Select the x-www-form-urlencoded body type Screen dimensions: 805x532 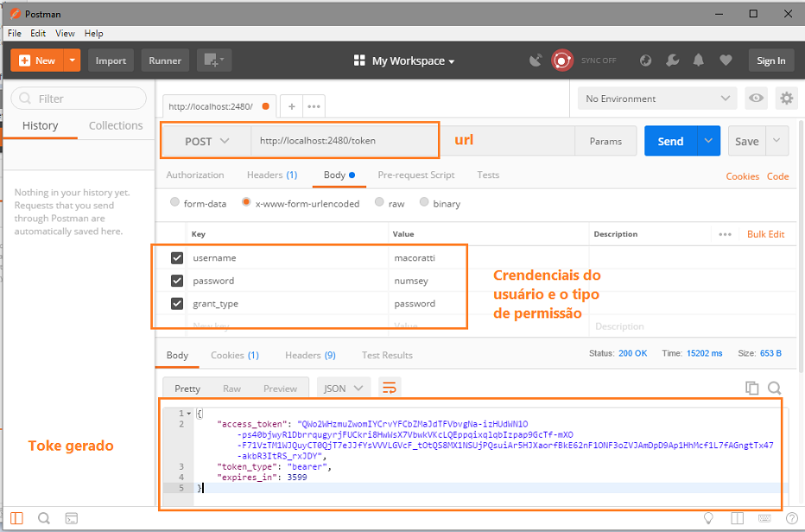click(246, 202)
